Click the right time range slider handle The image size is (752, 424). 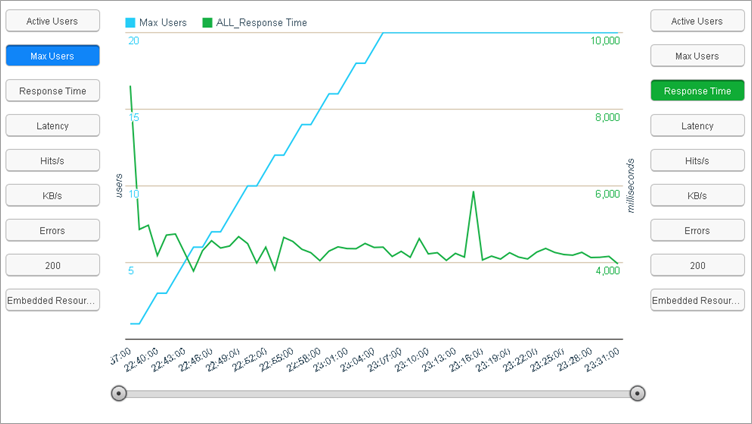[x=637, y=394]
